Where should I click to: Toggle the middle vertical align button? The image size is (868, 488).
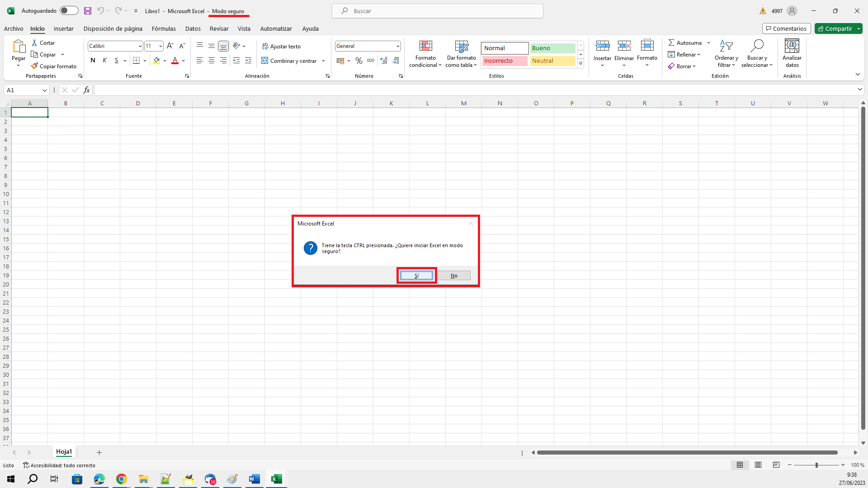[211, 46]
